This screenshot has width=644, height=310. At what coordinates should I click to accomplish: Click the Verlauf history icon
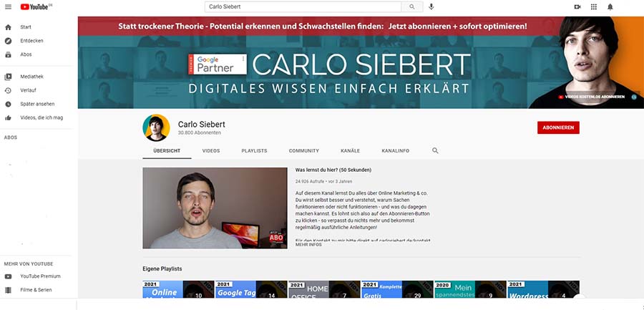click(8, 90)
